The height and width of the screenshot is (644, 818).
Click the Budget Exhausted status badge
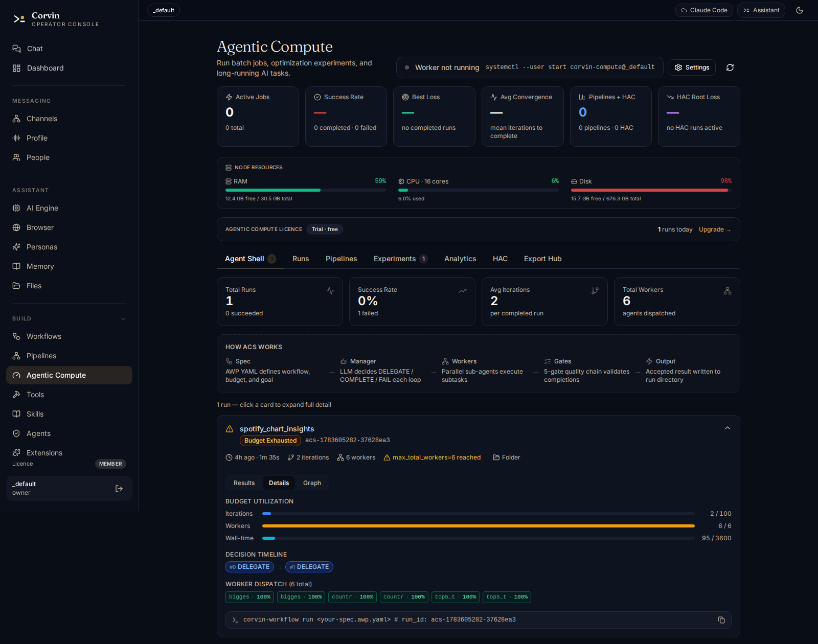tap(270, 441)
